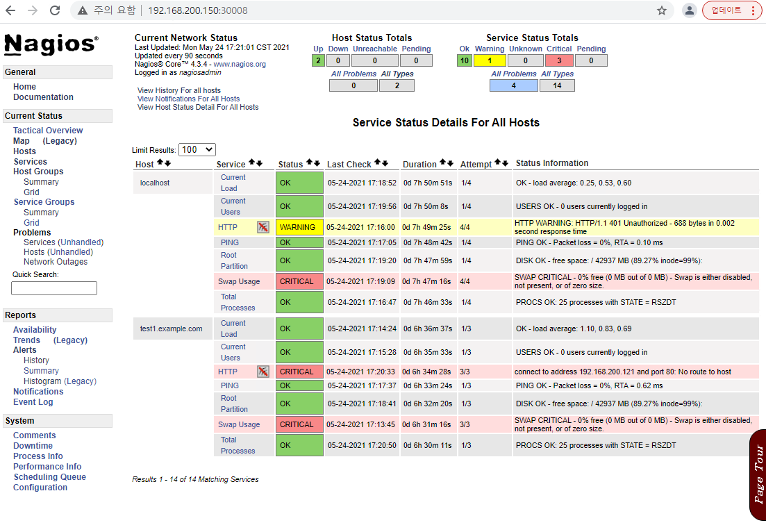The width and height of the screenshot is (766, 532).
Task: Open Availability report
Action: click(35, 330)
